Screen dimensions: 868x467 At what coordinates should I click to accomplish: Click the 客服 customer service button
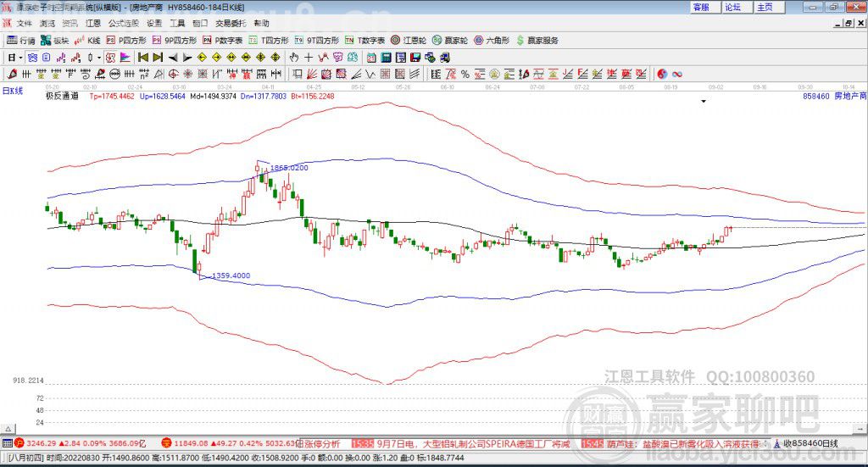coord(701,7)
